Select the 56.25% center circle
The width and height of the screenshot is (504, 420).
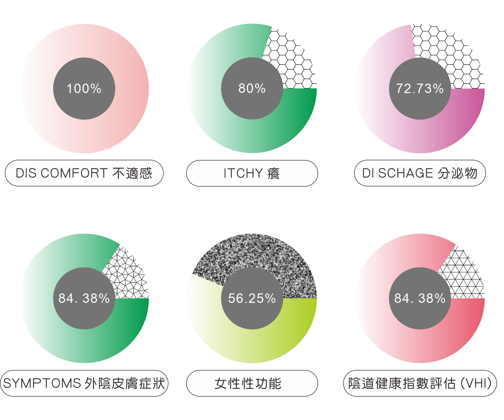(252, 298)
